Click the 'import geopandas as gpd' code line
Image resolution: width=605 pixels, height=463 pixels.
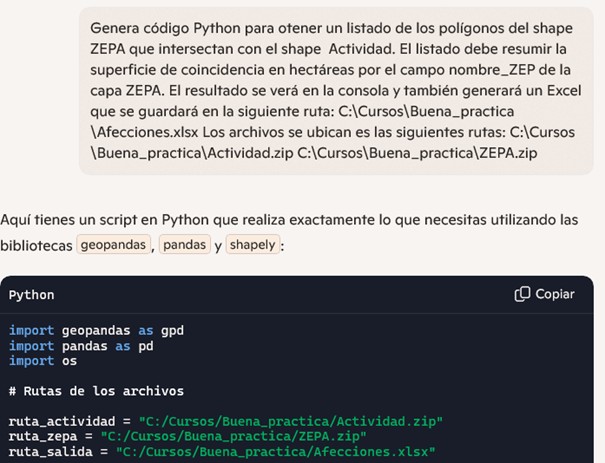96,331
